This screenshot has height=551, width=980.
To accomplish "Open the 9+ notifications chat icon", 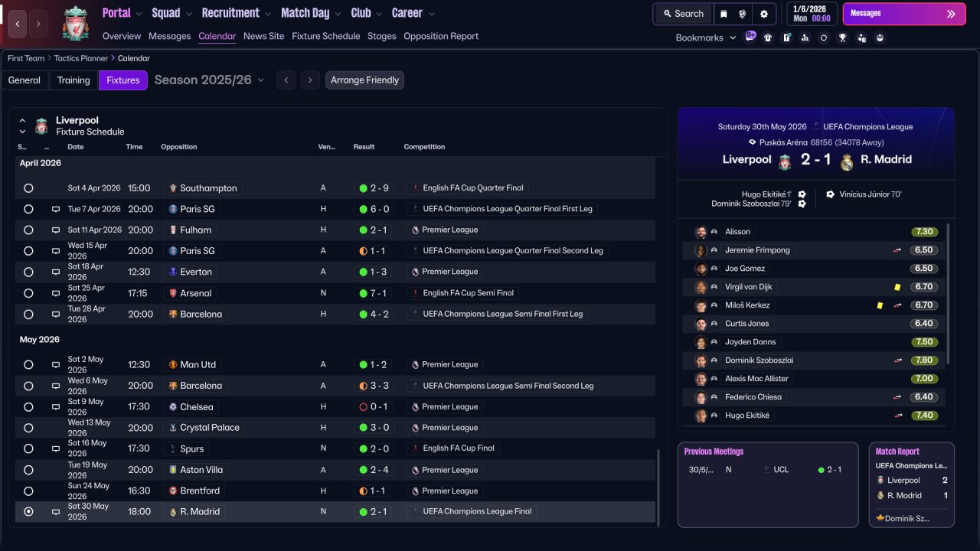I will click(750, 36).
